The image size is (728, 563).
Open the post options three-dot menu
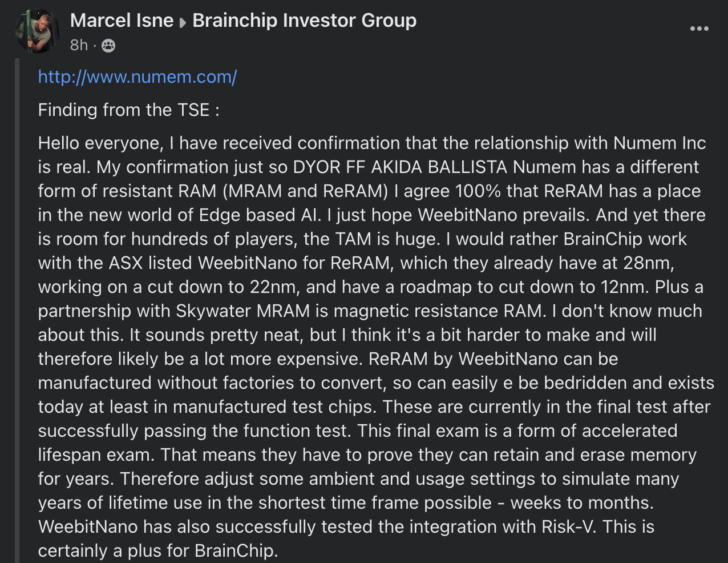coord(699,29)
